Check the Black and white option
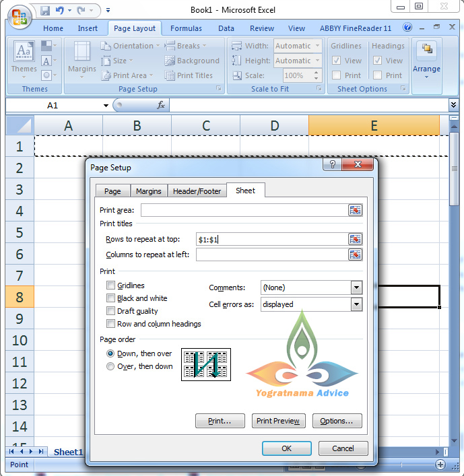The width and height of the screenshot is (464, 476). coord(110,298)
